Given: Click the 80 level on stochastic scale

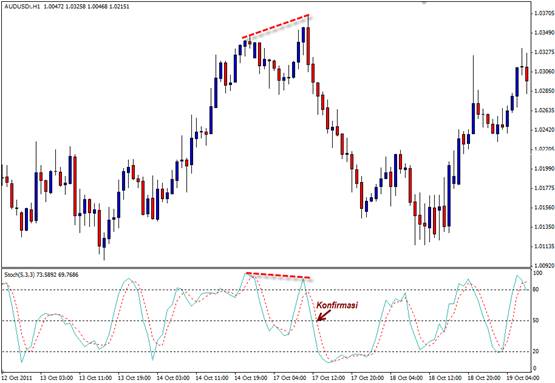Looking at the screenshot, I should pyautogui.click(x=536, y=290).
